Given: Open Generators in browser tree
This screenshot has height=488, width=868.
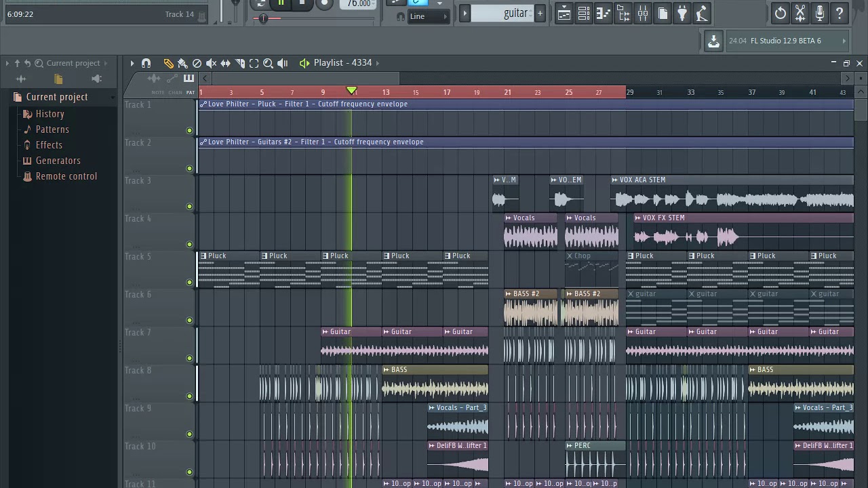Looking at the screenshot, I should click(58, 161).
